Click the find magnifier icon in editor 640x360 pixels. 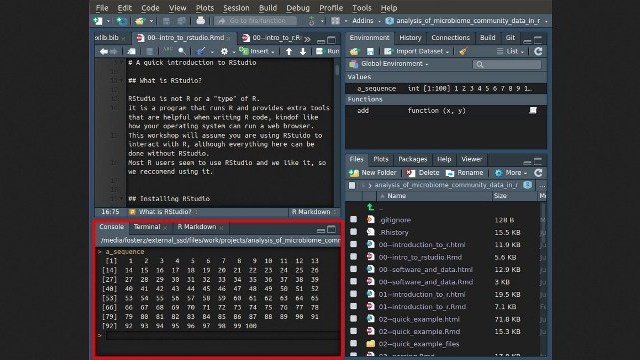[182, 51]
